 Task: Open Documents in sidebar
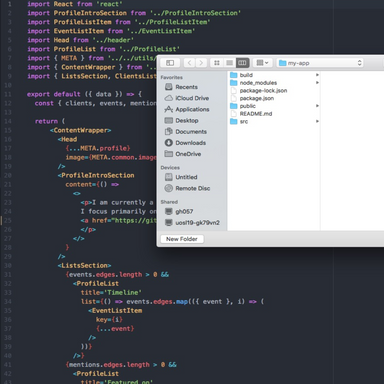tap(191, 132)
